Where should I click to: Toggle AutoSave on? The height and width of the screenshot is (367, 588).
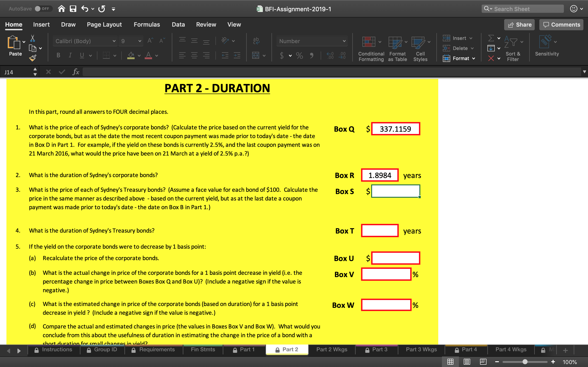tap(43, 9)
